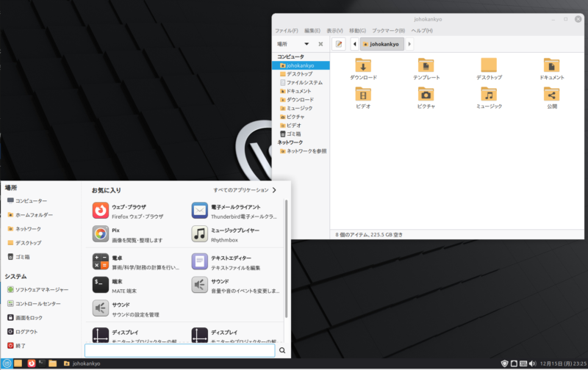Expand すべてのアプリケーション list
Viewport: 588px width, 370px height.
pyautogui.click(x=245, y=190)
